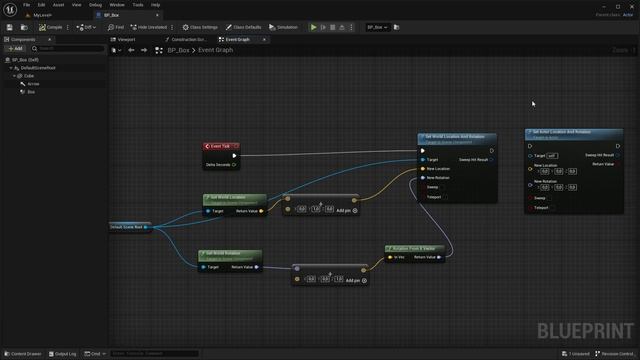Click the green Play button
Viewport: 640px width, 360px height.
pos(313,27)
